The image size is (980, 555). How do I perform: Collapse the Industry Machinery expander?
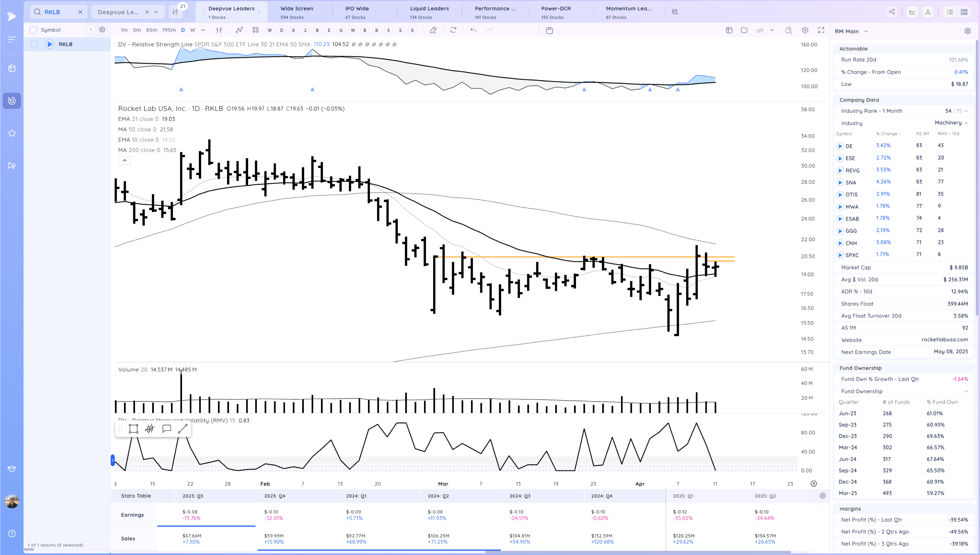pos(966,123)
